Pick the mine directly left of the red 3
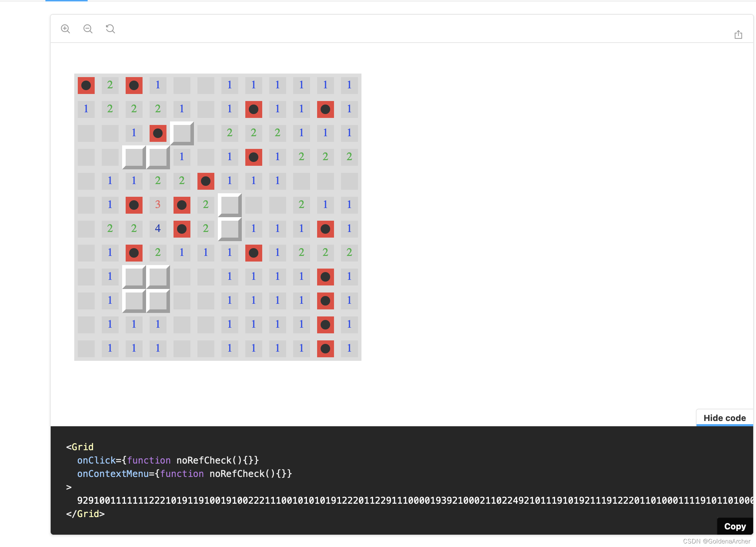The image size is (756, 547). [x=134, y=205]
